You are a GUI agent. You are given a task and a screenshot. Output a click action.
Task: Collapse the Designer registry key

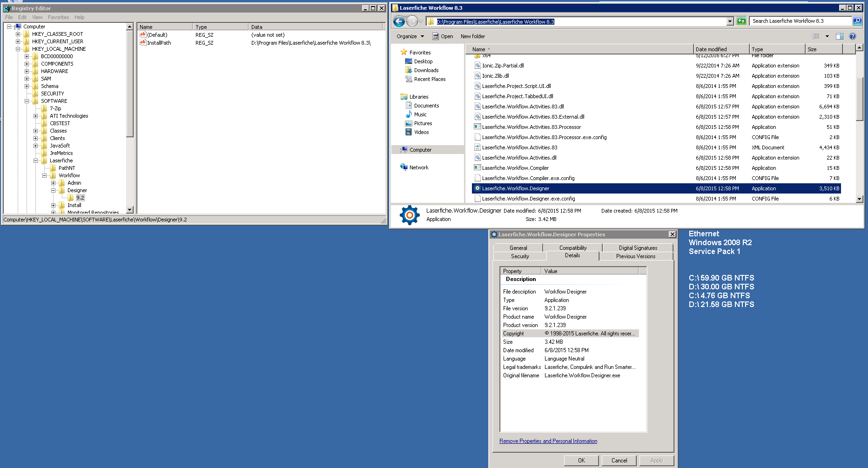pos(53,190)
